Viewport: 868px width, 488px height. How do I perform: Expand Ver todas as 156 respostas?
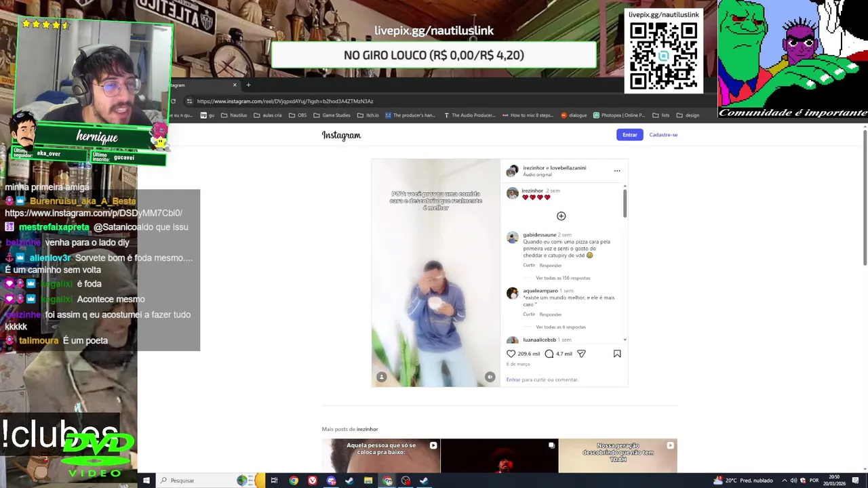click(563, 278)
